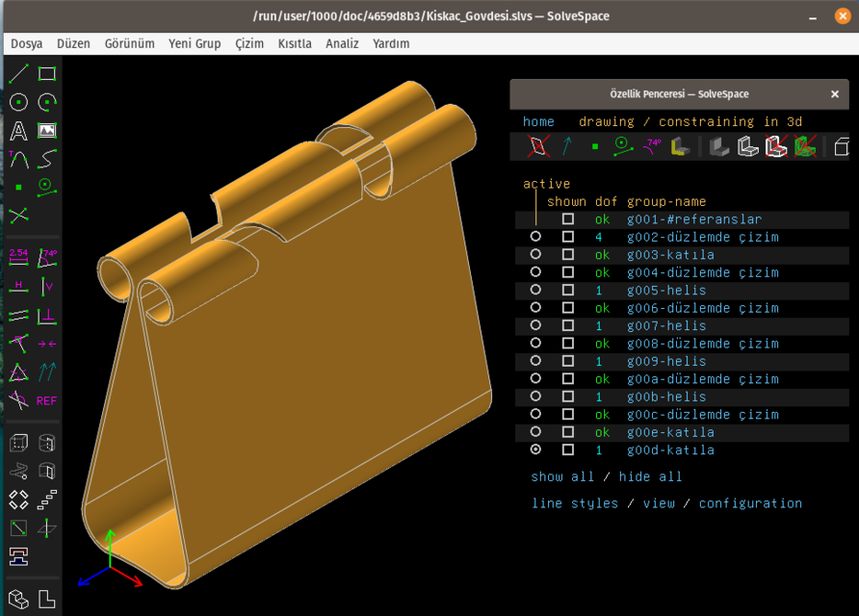Open the Analiz menu
The image size is (859, 616).
[342, 43]
